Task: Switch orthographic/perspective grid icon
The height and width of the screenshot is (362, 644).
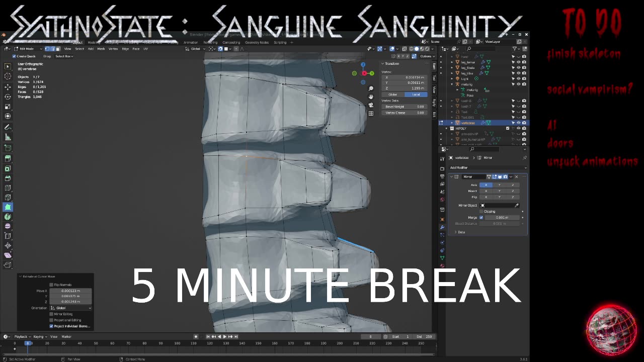Action: click(371, 113)
